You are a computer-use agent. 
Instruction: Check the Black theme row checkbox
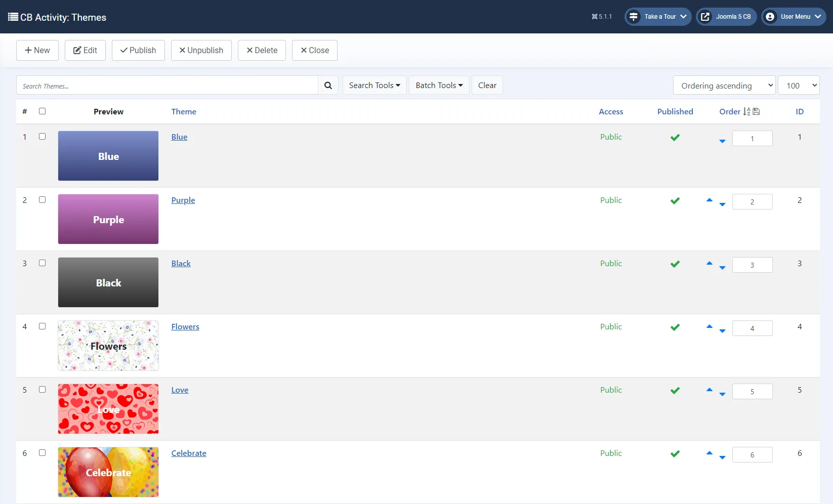43,263
